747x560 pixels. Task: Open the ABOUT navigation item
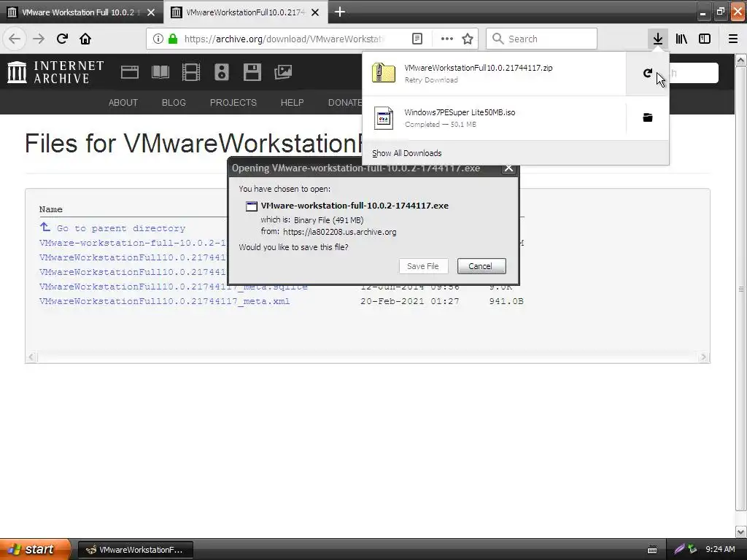coord(123,102)
